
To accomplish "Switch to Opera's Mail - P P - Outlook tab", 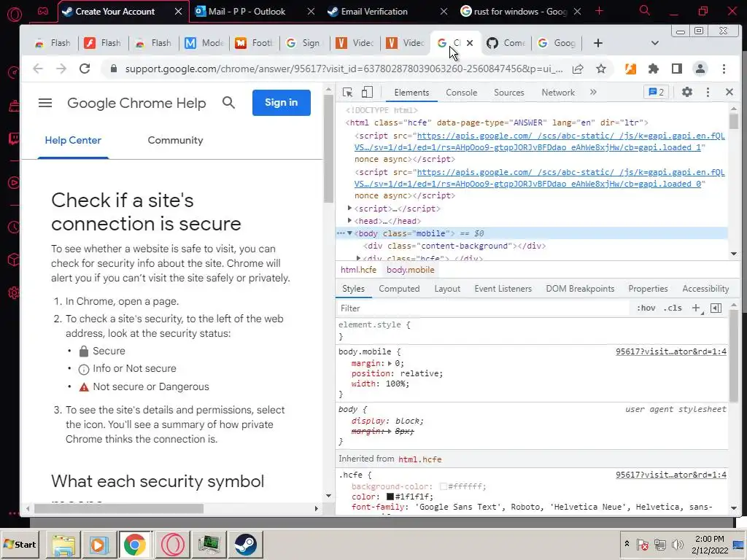I will coord(254,12).
